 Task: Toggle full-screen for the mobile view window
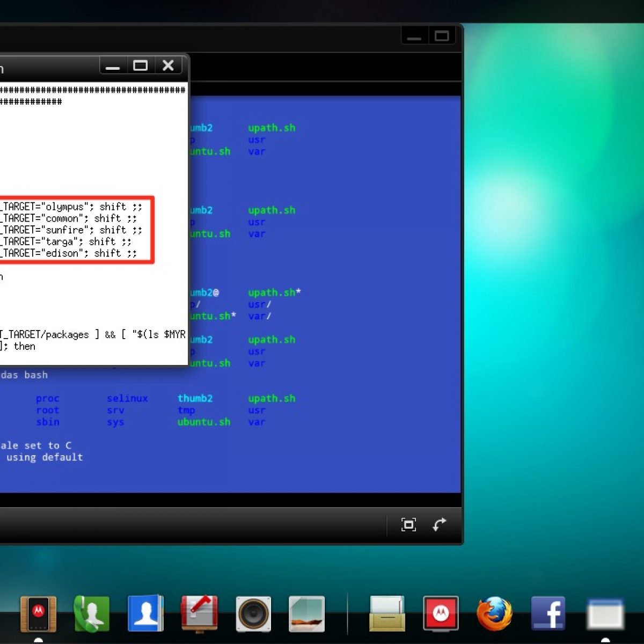tap(408, 524)
